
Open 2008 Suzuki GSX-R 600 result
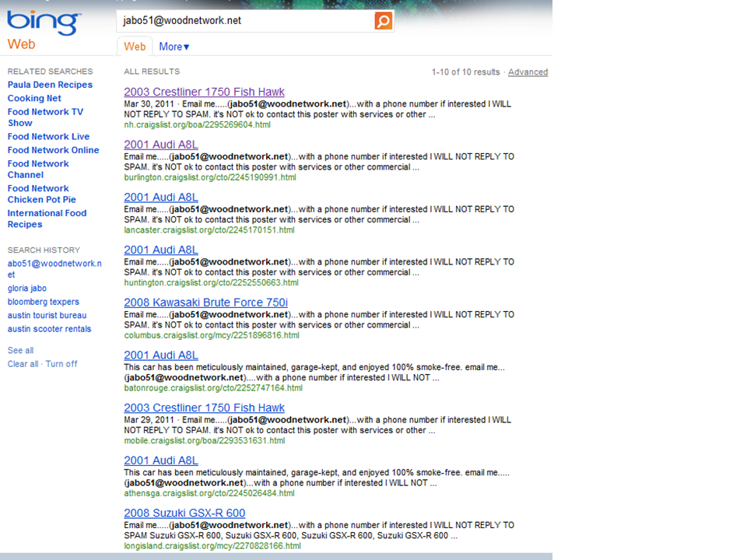click(x=185, y=513)
